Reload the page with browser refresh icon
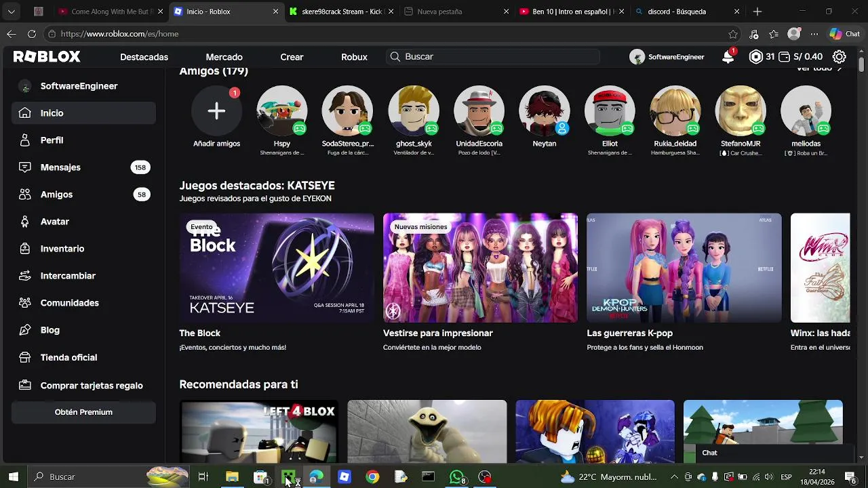 32,34
